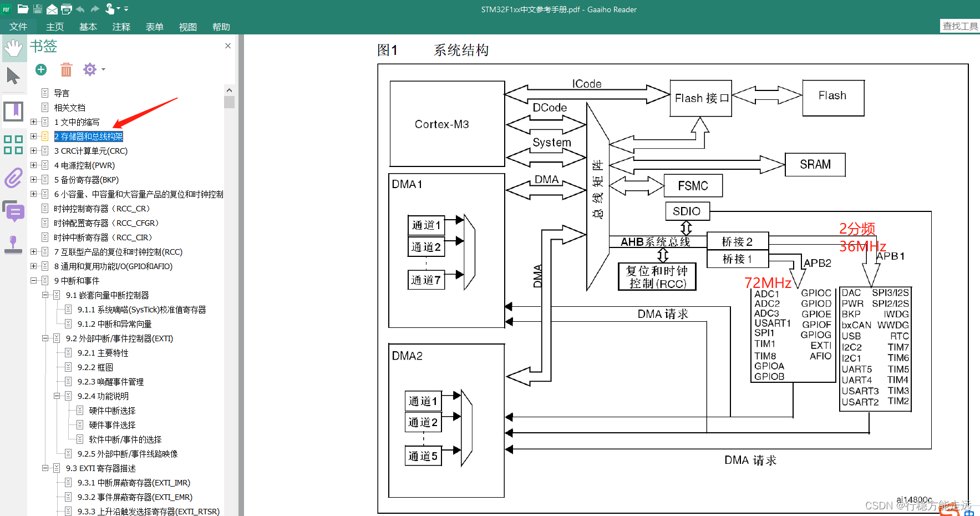Select the Hand tool in sidebar
This screenshot has height=516, width=980.
click(13, 48)
